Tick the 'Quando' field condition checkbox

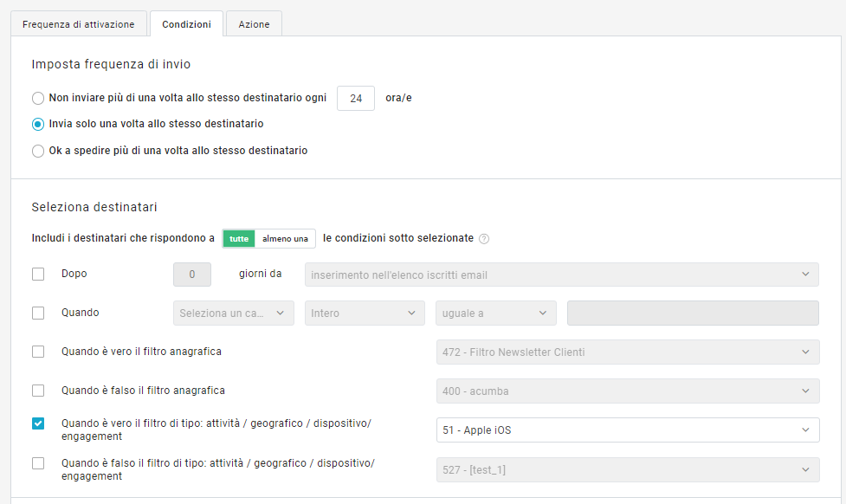38,313
